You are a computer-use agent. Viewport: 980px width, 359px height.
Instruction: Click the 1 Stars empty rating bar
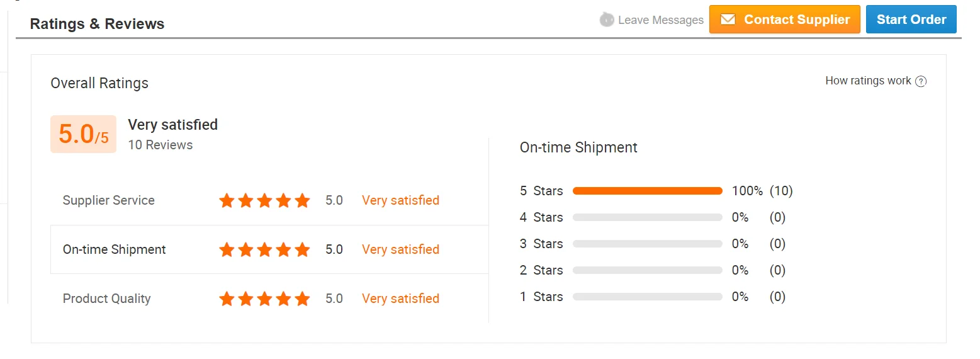647,297
